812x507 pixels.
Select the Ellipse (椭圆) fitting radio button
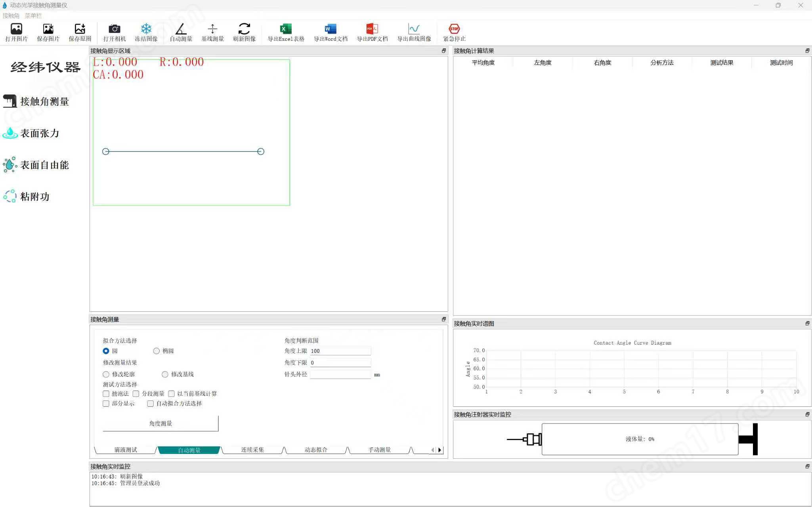point(157,351)
